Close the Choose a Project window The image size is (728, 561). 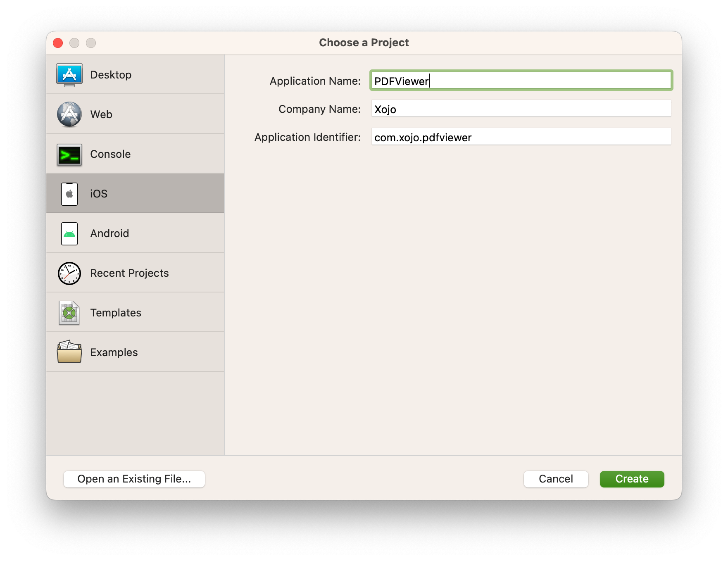58,43
